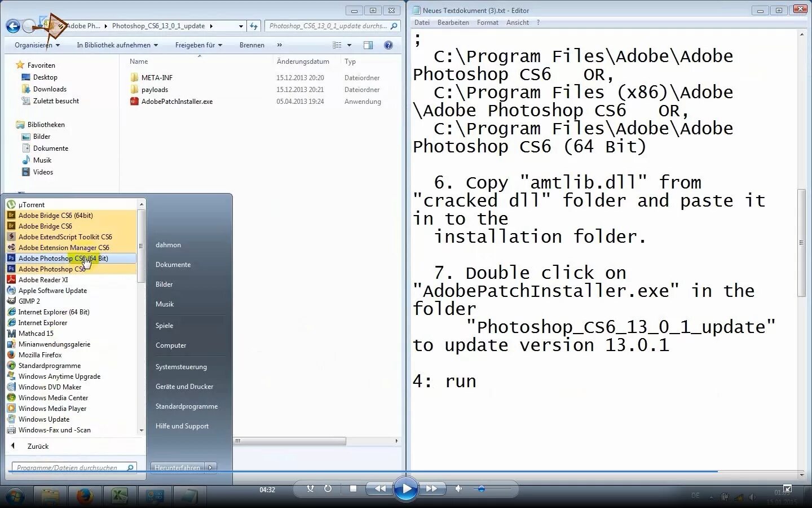Select the payloads folder

pyautogui.click(x=149, y=90)
